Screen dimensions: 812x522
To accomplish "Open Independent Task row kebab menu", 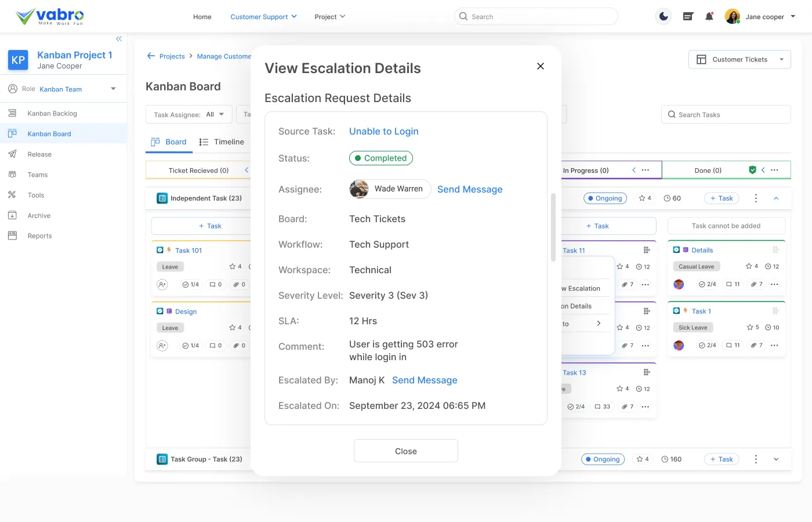I will tap(756, 198).
